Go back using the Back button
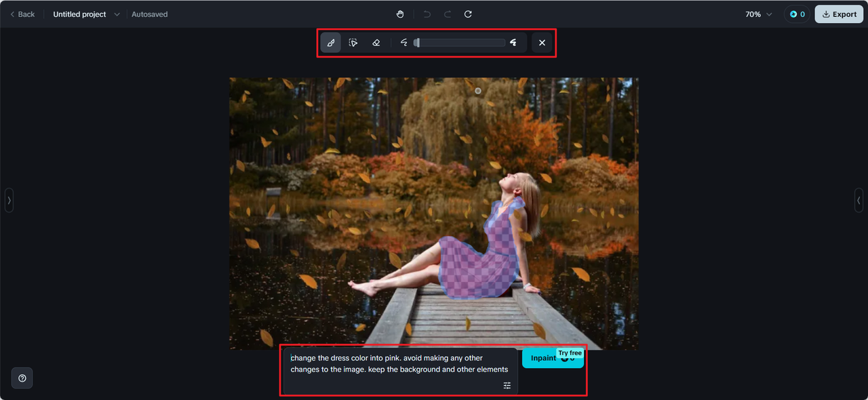The width and height of the screenshot is (868, 400). click(x=22, y=14)
